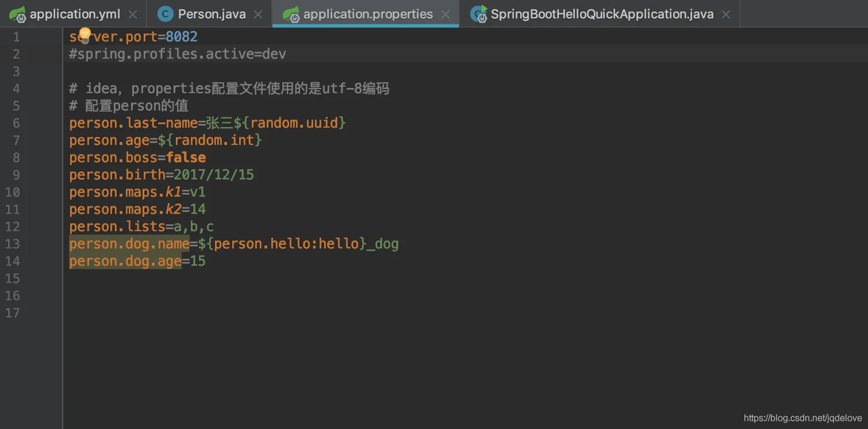
Task: Click the person.last-name property key
Action: 133,123
